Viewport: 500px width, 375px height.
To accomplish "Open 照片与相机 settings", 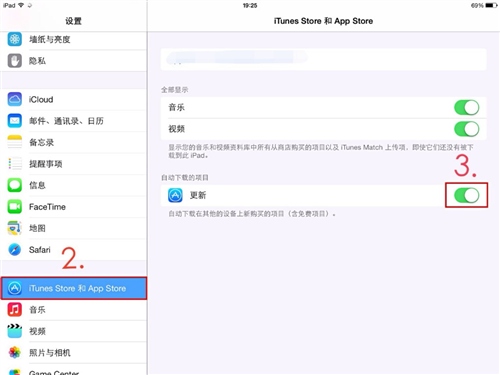I will 73,352.
